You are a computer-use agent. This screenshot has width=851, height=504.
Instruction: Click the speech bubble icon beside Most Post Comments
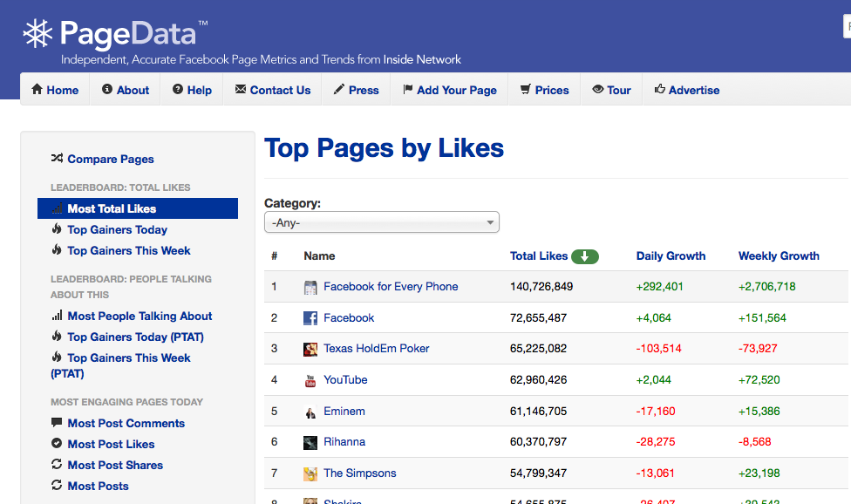(x=57, y=422)
